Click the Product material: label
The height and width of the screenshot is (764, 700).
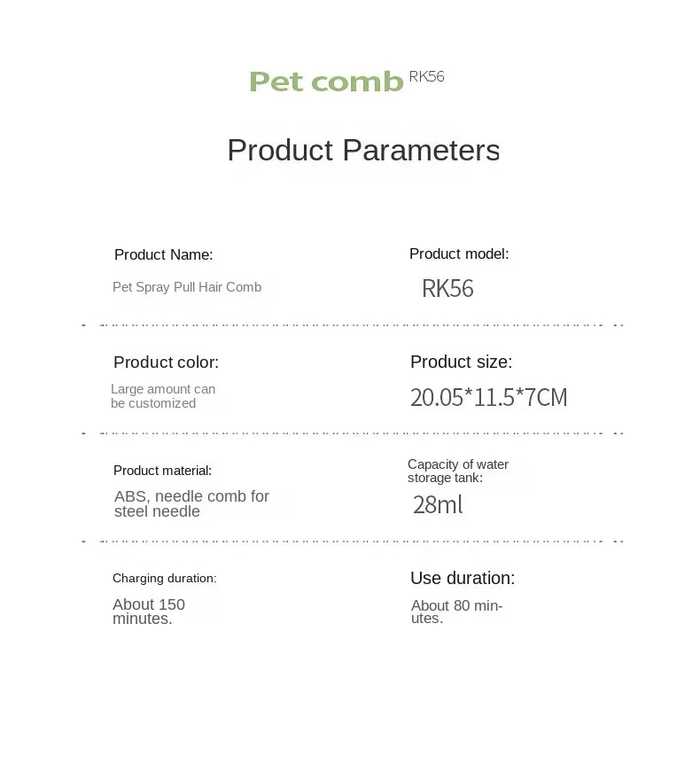coord(163,471)
